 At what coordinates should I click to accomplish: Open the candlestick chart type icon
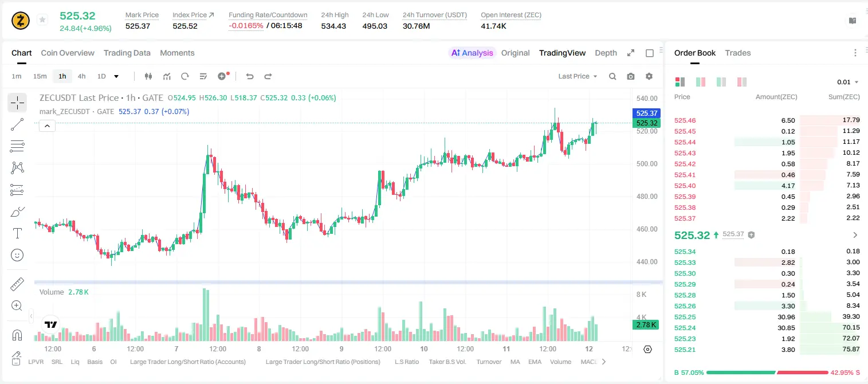tap(149, 76)
